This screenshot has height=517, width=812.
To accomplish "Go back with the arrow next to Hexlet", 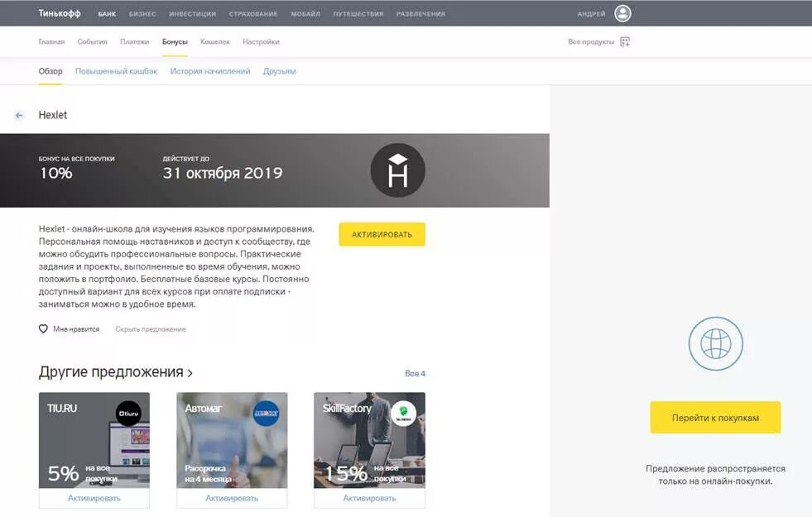I will 19,115.
